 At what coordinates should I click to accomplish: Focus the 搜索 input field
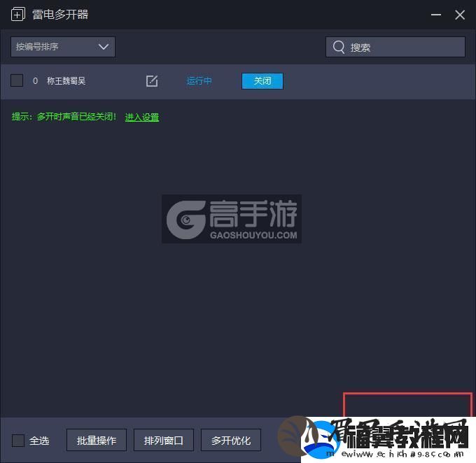[x=395, y=47]
